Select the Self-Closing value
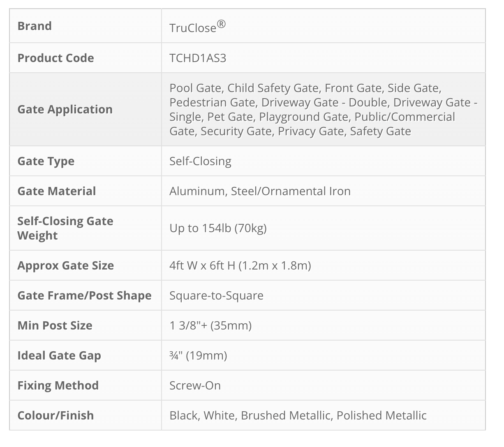The image size is (504, 447). [x=200, y=161]
